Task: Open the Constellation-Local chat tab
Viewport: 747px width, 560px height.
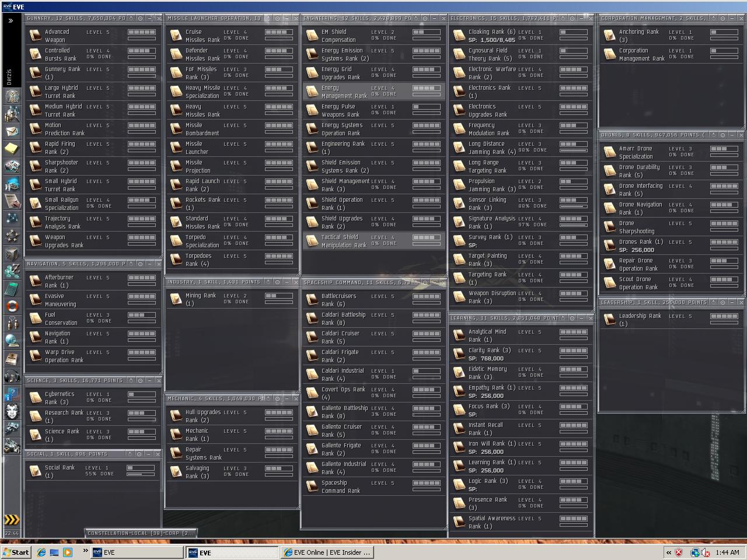Action: coord(140,533)
